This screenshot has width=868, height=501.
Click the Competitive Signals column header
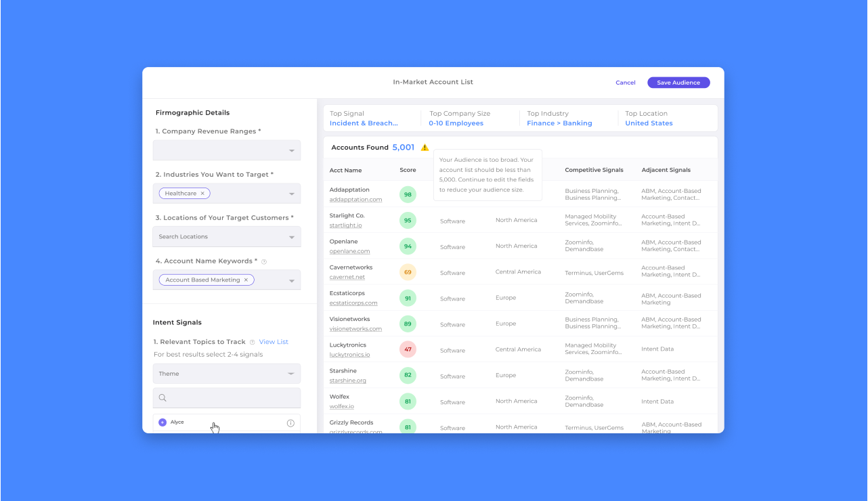[x=594, y=170]
